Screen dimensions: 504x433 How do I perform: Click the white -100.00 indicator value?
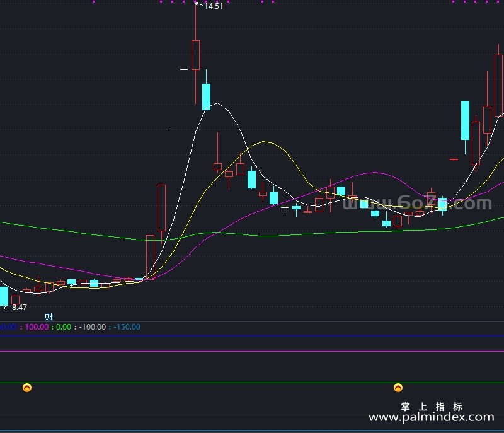tap(92, 327)
